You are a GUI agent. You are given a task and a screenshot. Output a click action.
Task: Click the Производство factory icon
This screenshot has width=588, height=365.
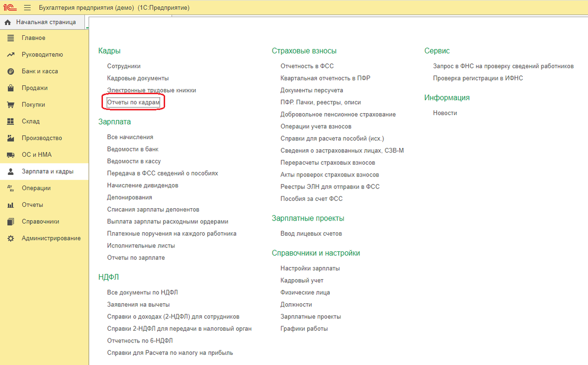(11, 138)
